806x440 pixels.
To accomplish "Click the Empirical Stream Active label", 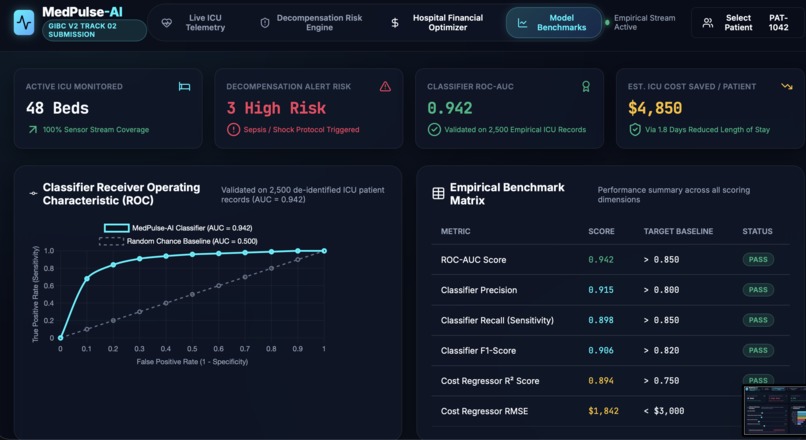I will 645,23.
